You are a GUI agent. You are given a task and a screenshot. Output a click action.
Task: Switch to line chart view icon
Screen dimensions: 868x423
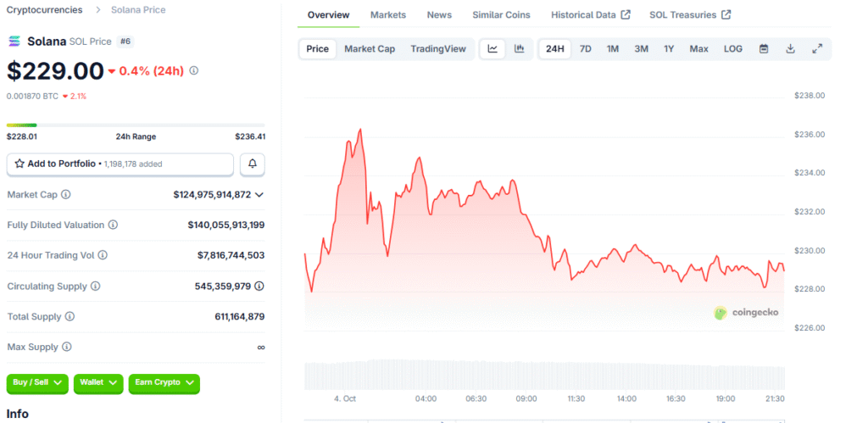coord(492,49)
